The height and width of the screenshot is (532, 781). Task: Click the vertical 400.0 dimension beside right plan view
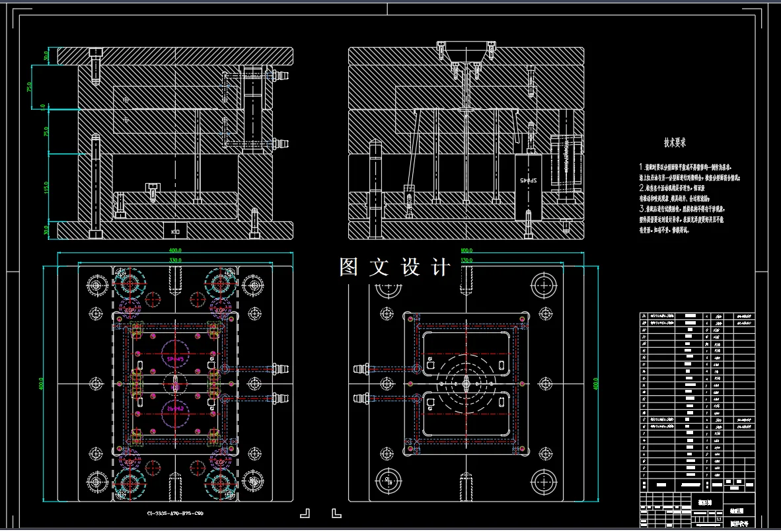pyautogui.click(x=596, y=383)
